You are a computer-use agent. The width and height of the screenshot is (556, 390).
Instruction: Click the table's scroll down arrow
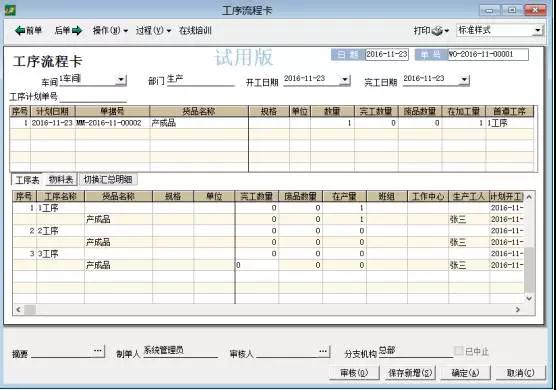(x=529, y=298)
